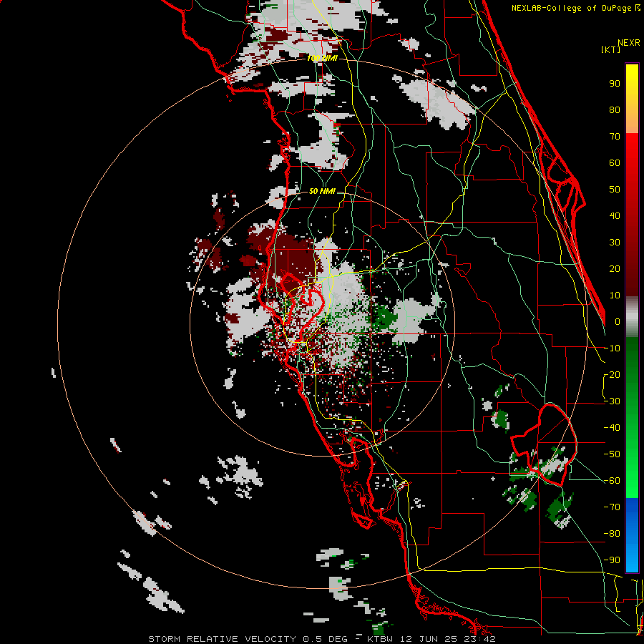Select the 70 value on the velocity scale
644x644 pixels.
615,137
